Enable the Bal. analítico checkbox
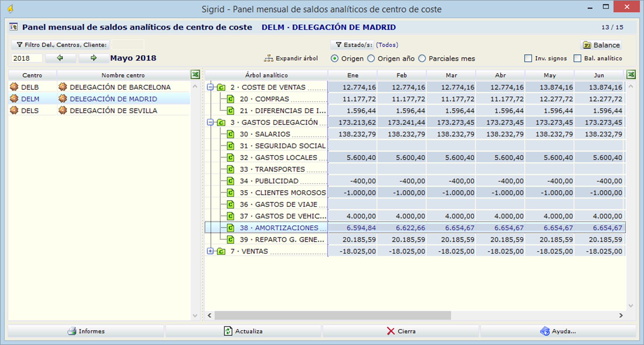644x345 pixels. 577,58
